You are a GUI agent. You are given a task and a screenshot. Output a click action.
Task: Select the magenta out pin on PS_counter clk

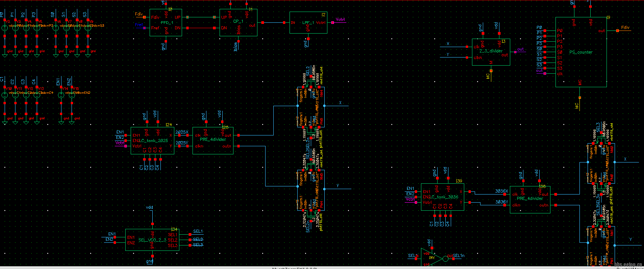pyautogui.click(x=545, y=73)
